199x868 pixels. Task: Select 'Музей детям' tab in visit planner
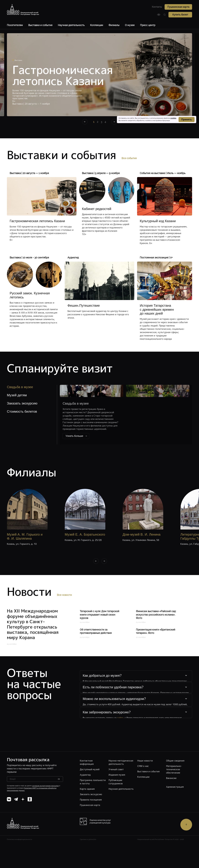tap(17, 395)
